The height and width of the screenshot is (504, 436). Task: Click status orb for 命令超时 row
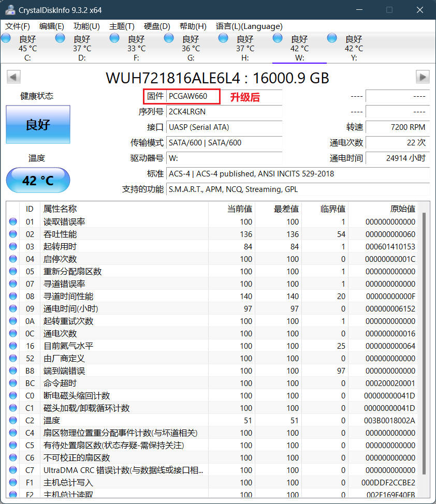point(13,383)
